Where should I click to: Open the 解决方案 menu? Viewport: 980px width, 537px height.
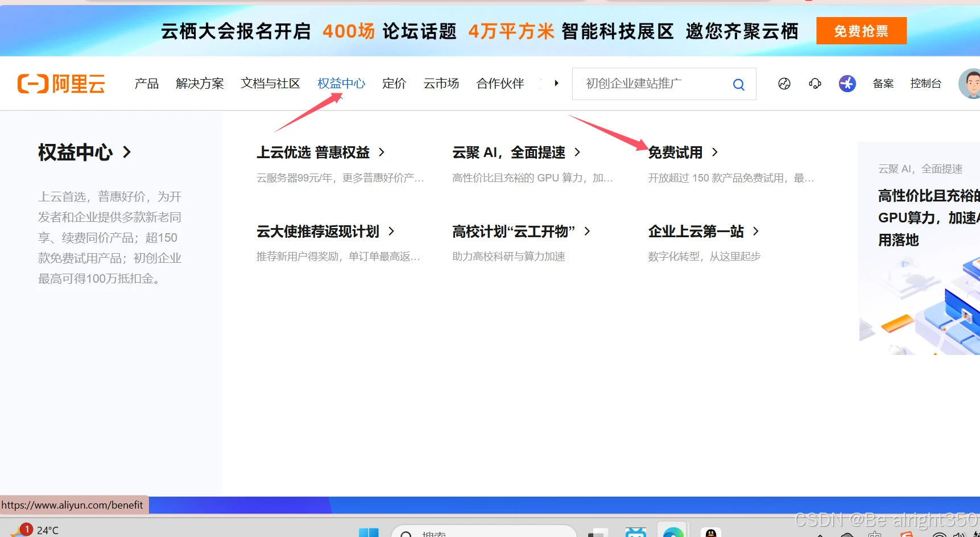pos(200,84)
